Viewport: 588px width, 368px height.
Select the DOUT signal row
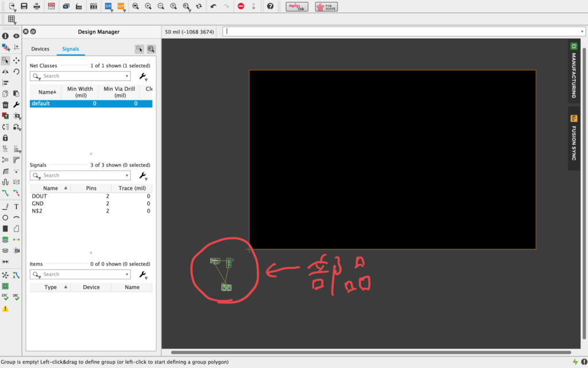(91, 197)
